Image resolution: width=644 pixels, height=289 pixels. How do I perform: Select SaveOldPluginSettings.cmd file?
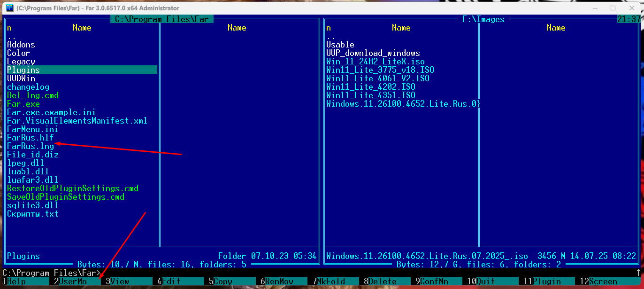click(x=66, y=197)
